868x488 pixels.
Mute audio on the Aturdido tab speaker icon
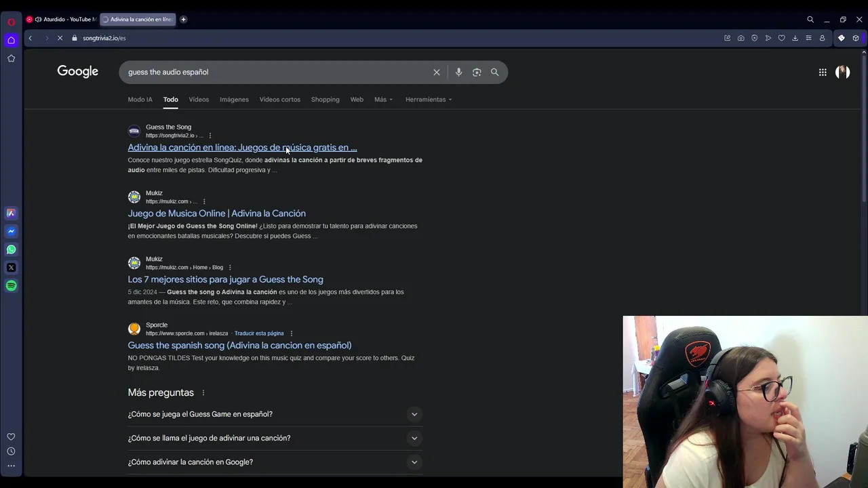pyautogui.click(x=38, y=19)
